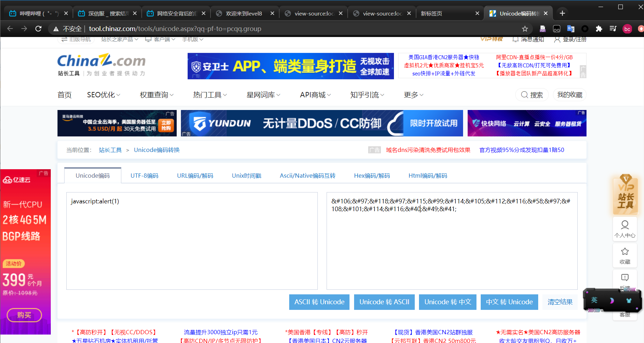Image resolution: width=644 pixels, height=343 pixels.
Task: Expand the 更多 dropdown menu
Action: (x=414, y=95)
